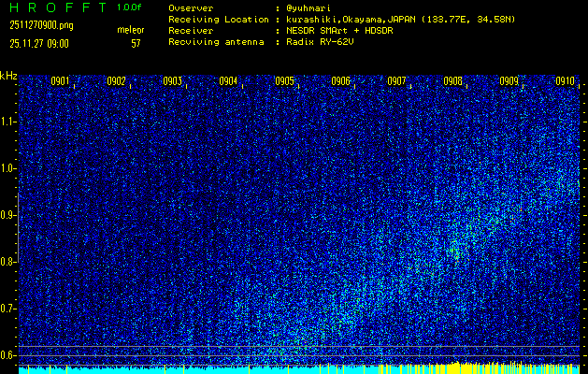Select the meteor count value 57
The image size is (588, 374).
click(x=136, y=43)
